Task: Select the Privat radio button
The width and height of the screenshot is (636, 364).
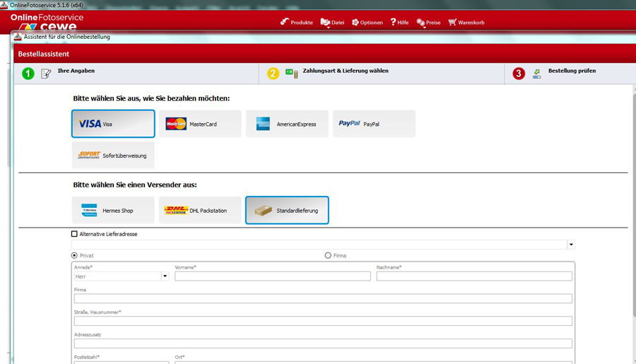Action: pos(74,255)
